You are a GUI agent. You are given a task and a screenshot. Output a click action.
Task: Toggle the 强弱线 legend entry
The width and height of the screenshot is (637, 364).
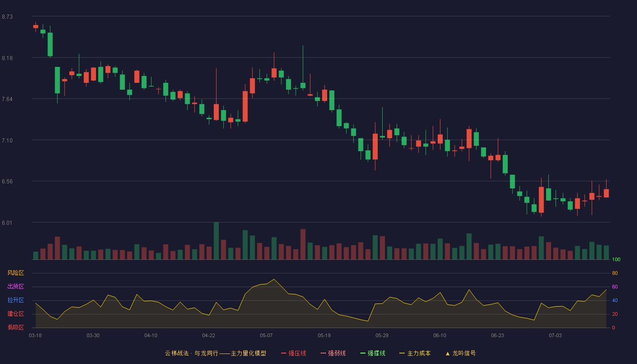pyautogui.click(x=333, y=353)
